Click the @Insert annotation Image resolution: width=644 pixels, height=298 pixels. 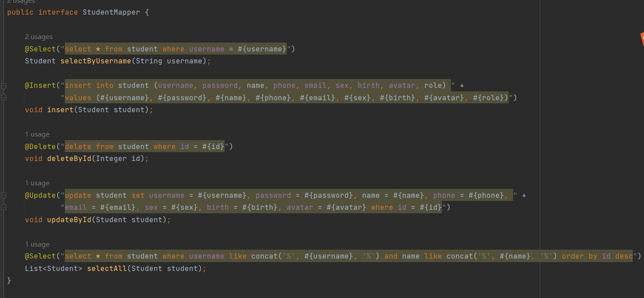(40, 86)
